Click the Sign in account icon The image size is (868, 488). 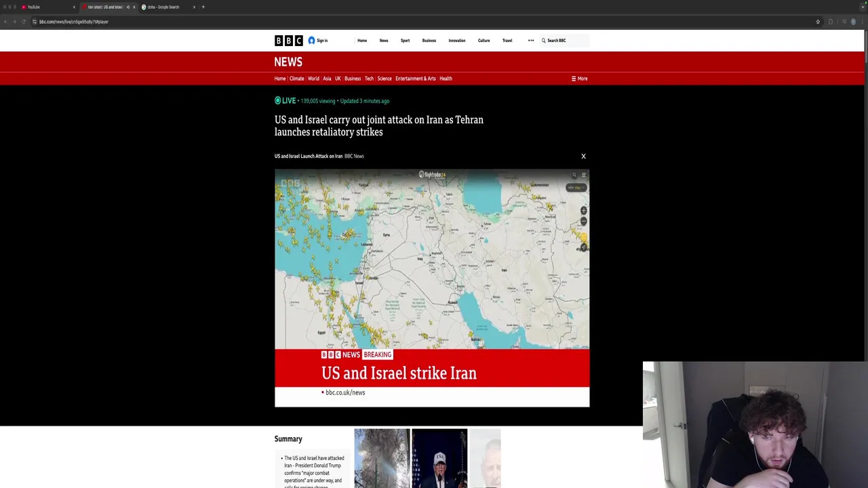click(311, 41)
